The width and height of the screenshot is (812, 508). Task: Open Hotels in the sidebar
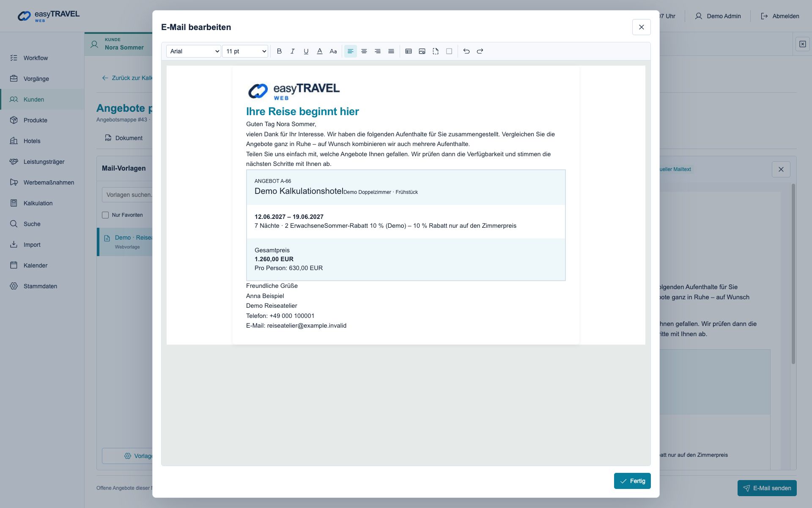42,141
